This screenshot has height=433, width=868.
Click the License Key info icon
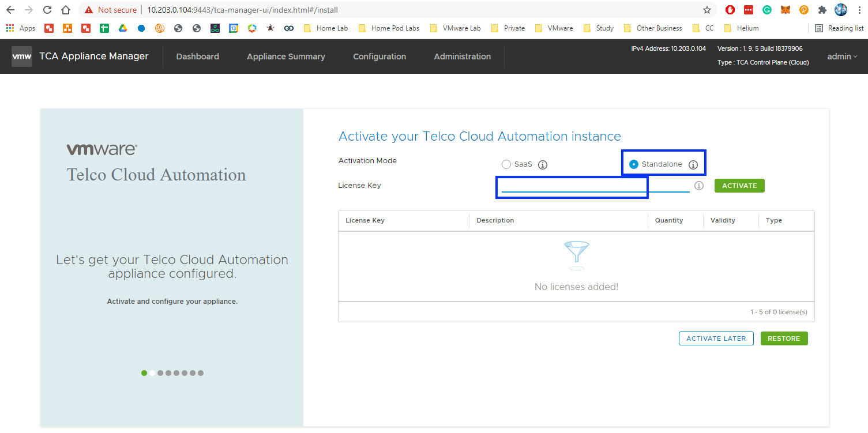click(699, 186)
